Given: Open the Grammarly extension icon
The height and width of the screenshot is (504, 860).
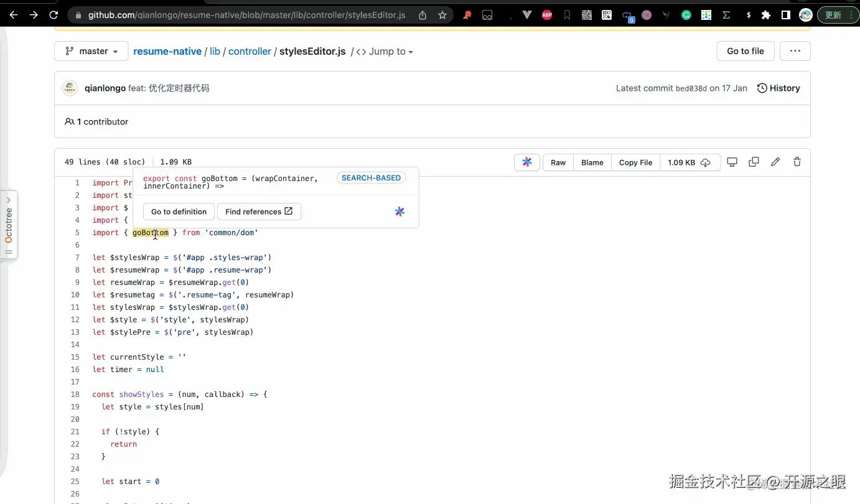Looking at the screenshot, I should pyautogui.click(x=686, y=15).
